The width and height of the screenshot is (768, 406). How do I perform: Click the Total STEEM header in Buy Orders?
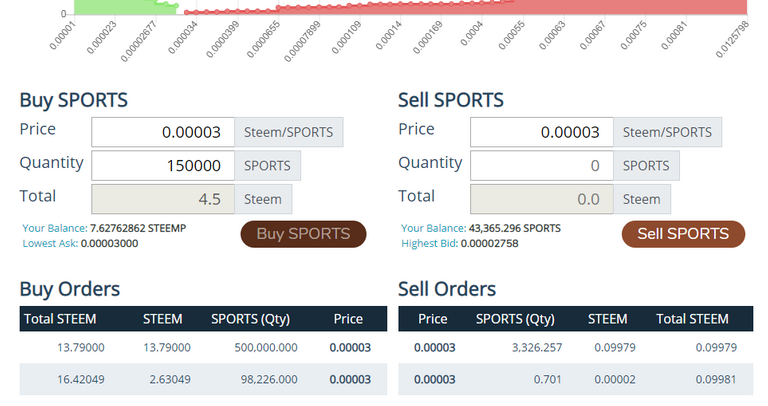pos(60,319)
